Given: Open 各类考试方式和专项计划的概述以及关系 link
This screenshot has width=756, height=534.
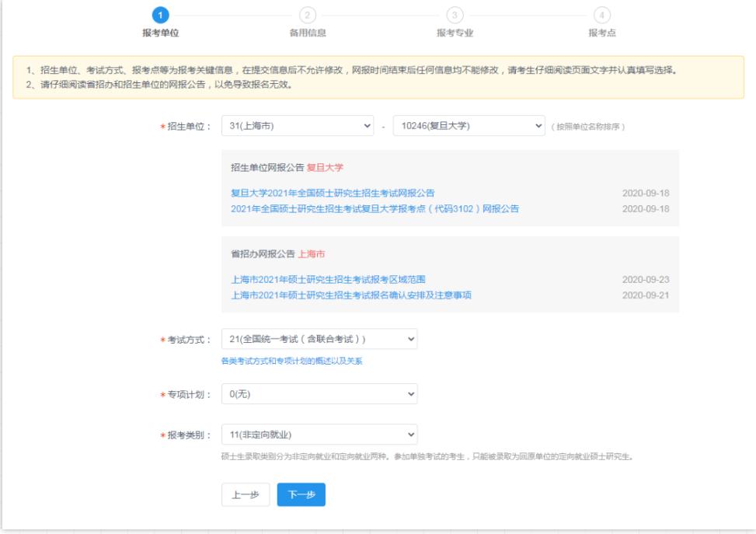Looking at the screenshot, I should [291, 361].
